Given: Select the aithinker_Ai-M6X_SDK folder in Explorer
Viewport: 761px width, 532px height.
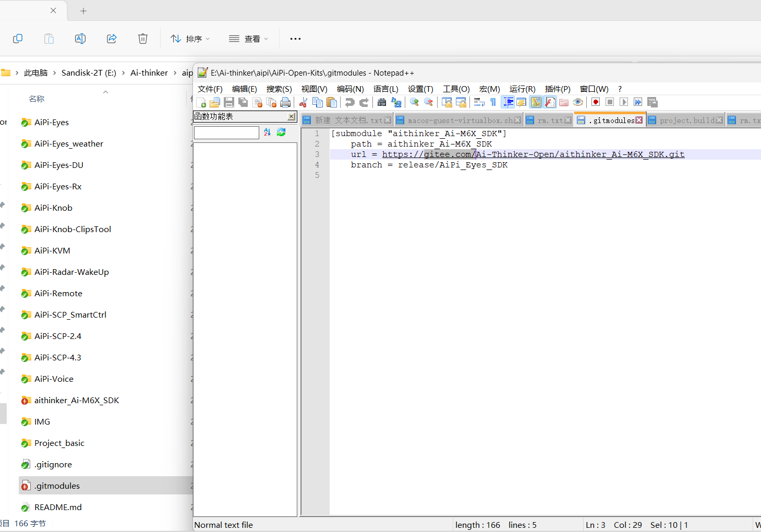Looking at the screenshot, I should [x=77, y=401].
